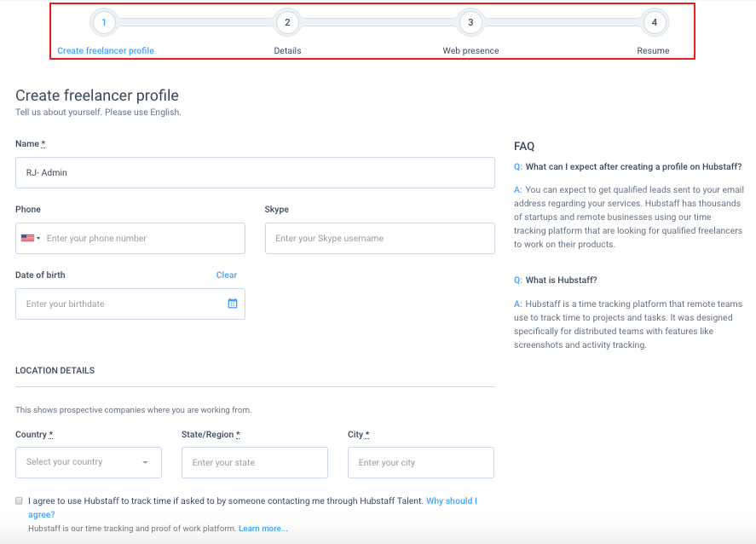Open the Web presence step label
The height and width of the screenshot is (544, 756).
point(470,50)
